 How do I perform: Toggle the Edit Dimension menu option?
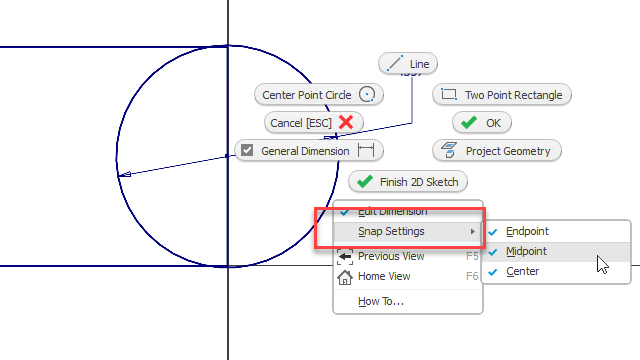(x=408, y=211)
